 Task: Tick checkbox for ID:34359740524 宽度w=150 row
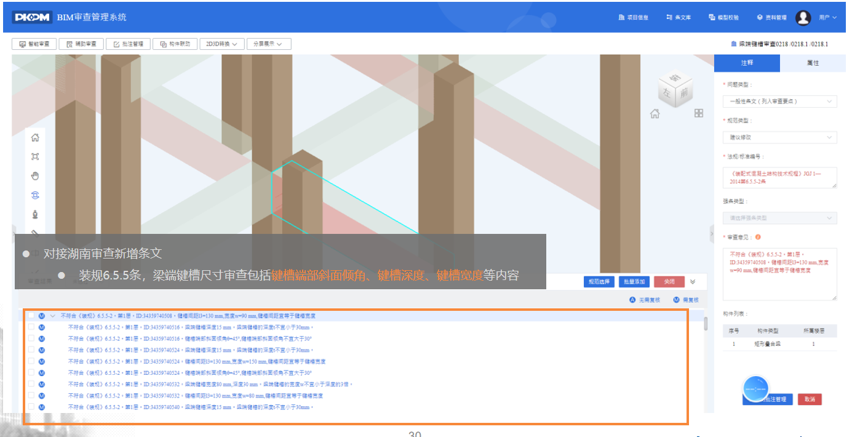click(x=31, y=361)
